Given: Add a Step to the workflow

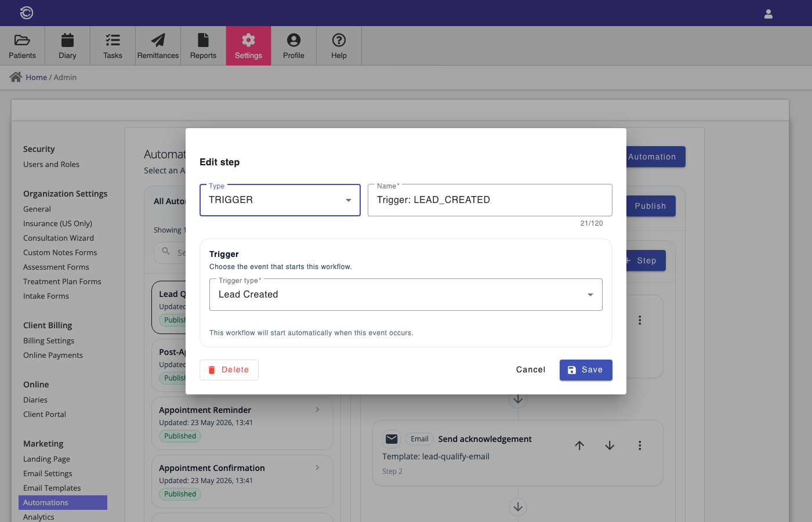Looking at the screenshot, I should point(646,260).
